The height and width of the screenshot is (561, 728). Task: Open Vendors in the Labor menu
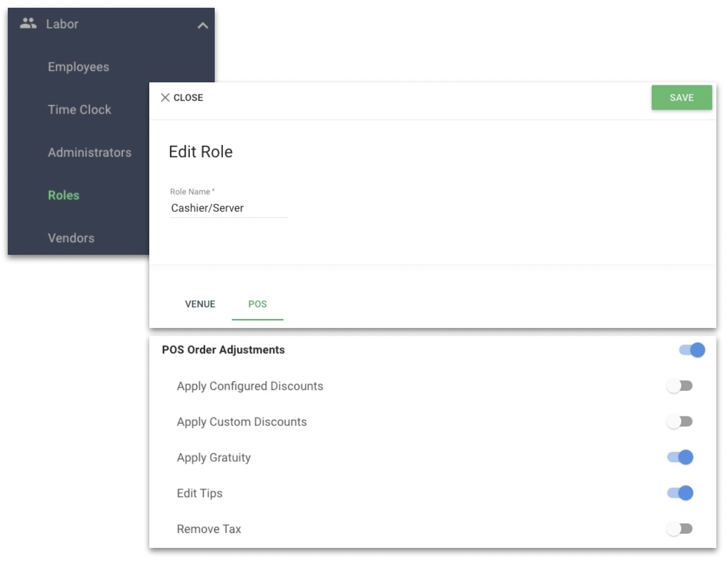71,238
